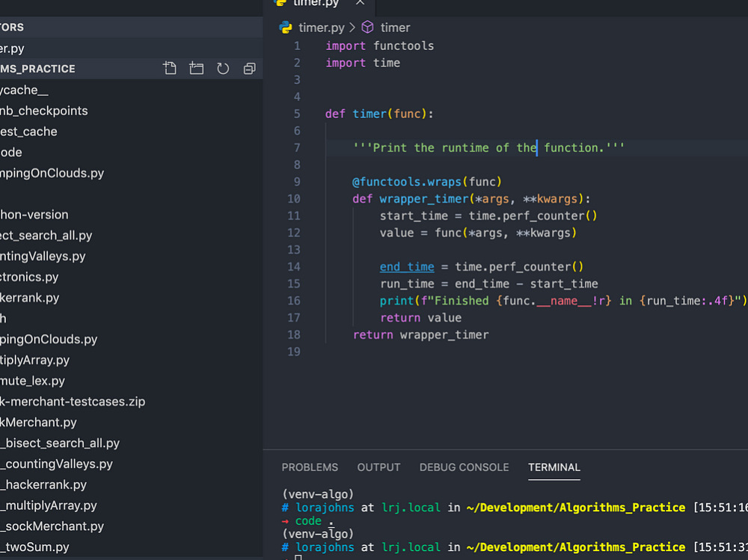Open mute_lex.py in explorer

pyautogui.click(x=131, y=381)
